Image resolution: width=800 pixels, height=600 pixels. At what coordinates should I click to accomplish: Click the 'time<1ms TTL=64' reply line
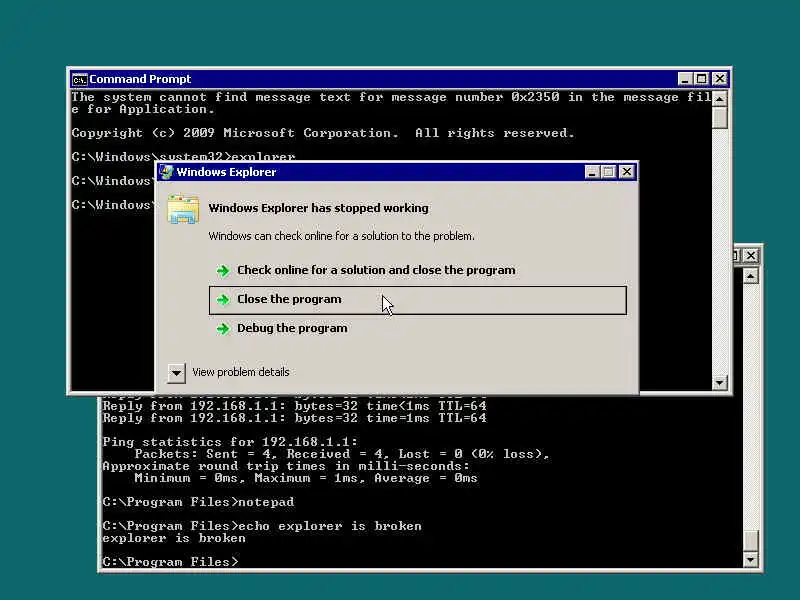pyautogui.click(x=294, y=406)
